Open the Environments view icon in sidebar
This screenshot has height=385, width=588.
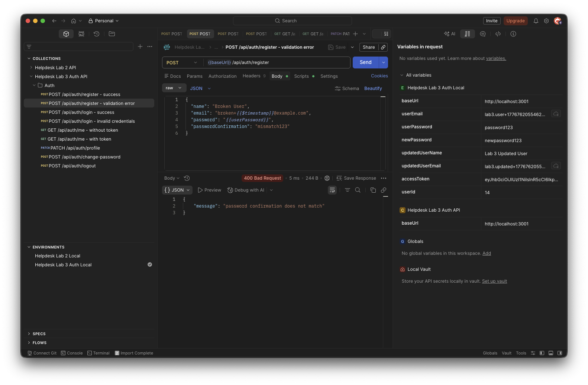click(81, 34)
